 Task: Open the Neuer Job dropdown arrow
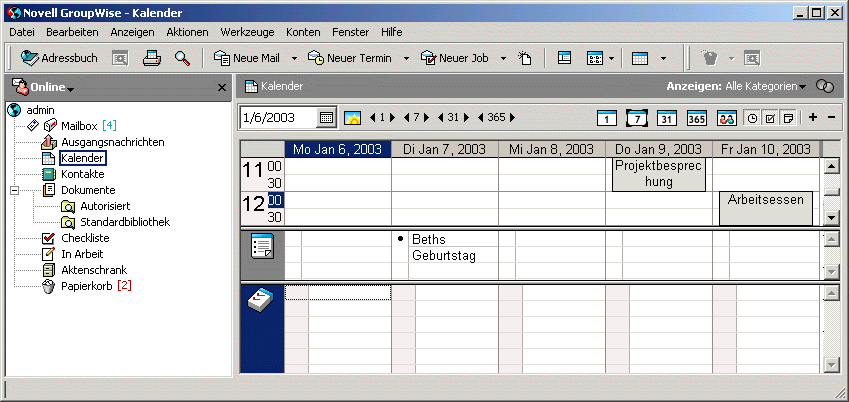pos(503,58)
